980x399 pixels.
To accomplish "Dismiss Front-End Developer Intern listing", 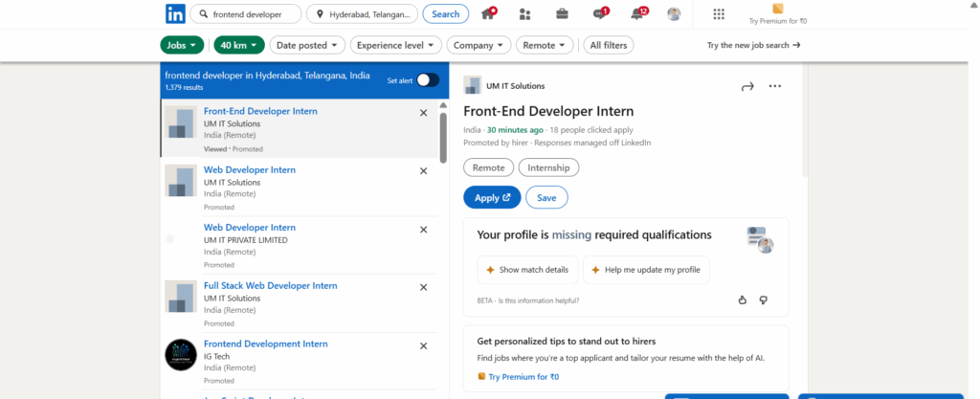I will pos(423,113).
